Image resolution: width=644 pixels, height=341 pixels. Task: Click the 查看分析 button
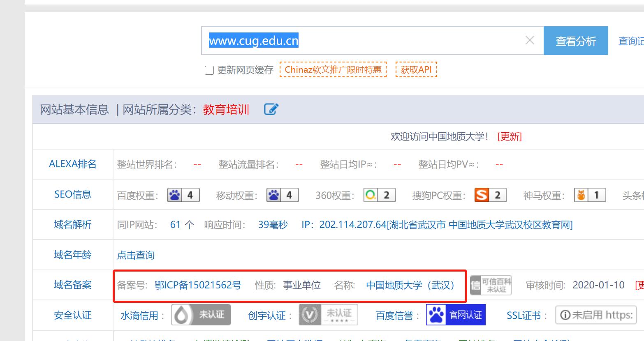[576, 41]
